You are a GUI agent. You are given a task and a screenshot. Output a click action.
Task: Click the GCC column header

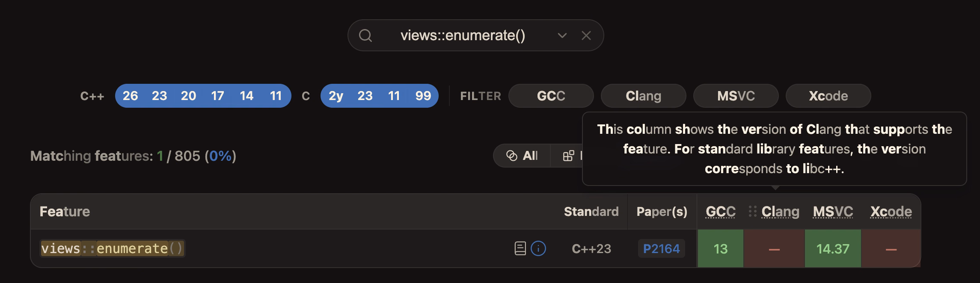click(x=721, y=212)
